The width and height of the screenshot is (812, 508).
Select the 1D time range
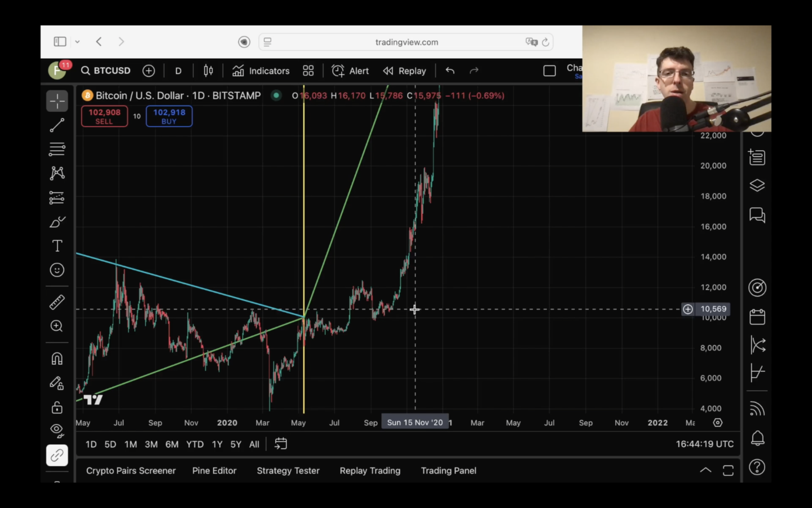(x=91, y=444)
